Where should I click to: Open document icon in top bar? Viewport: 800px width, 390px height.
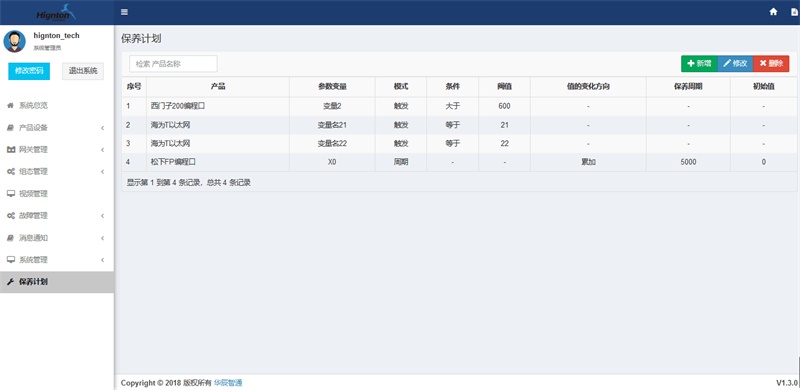pos(794,12)
